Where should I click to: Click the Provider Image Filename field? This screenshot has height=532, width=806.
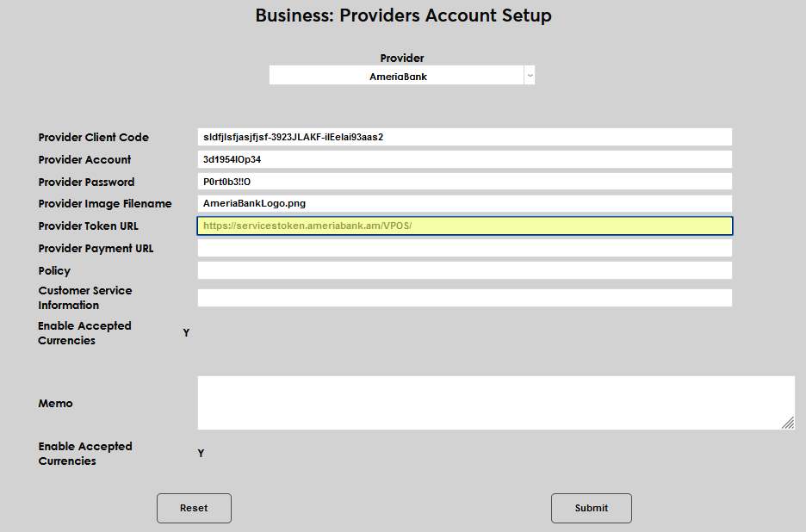click(x=464, y=204)
